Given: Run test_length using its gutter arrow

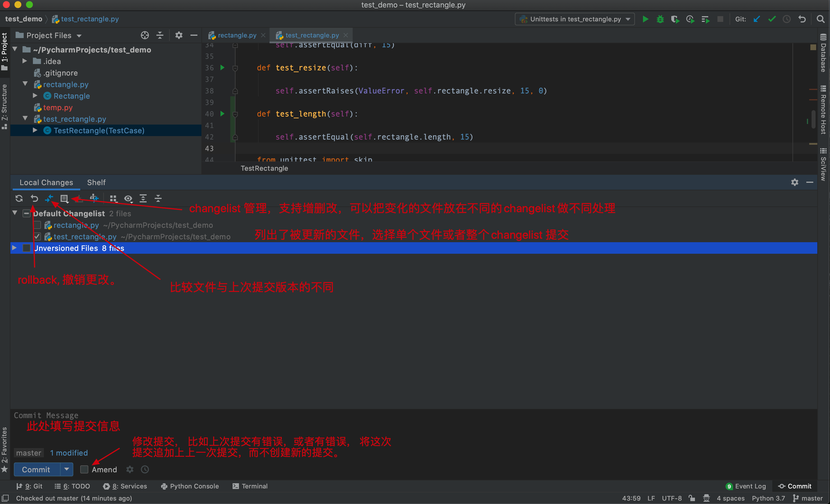Looking at the screenshot, I should [222, 114].
